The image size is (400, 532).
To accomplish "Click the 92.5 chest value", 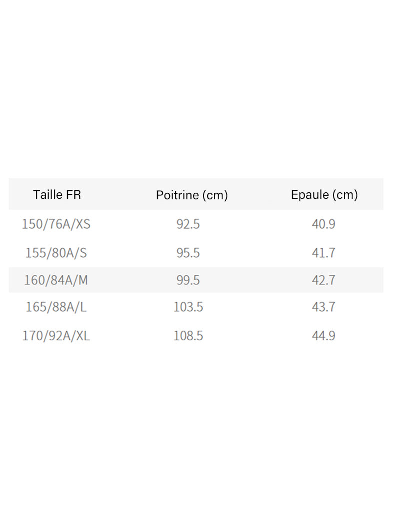I will point(188,224).
